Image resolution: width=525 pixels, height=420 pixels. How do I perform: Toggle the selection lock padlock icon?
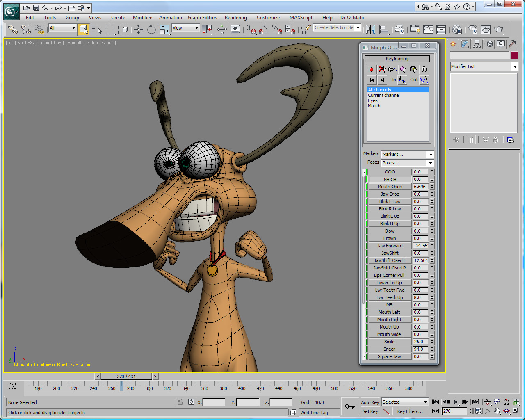tap(180, 402)
